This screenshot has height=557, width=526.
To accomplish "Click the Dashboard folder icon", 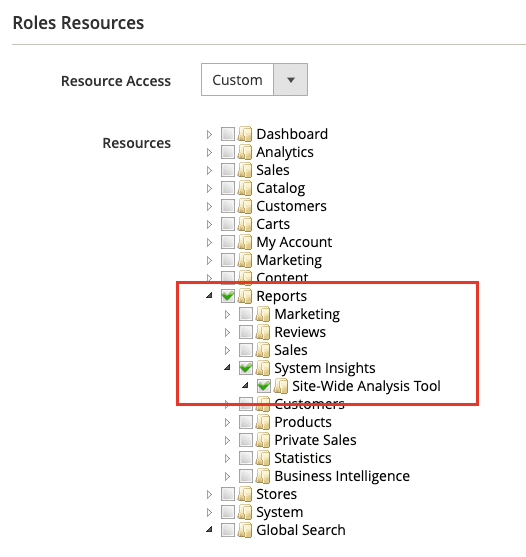I will [245, 134].
